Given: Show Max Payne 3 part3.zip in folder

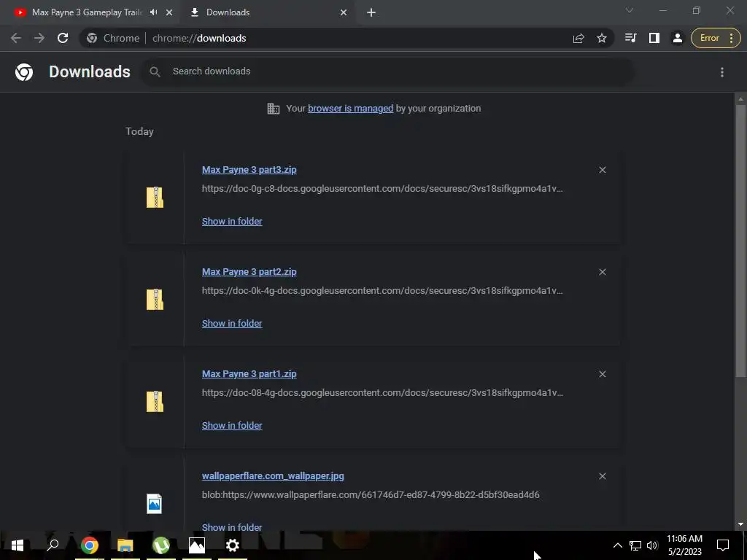Looking at the screenshot, I should coord(232,222).
